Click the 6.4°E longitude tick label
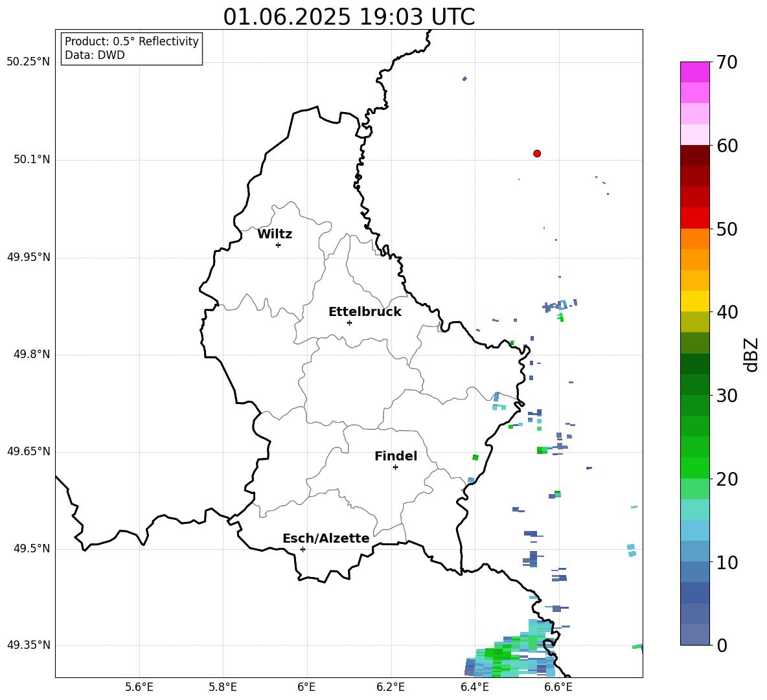The height and width of the screenshot is (700, 767). coord(474,687)
